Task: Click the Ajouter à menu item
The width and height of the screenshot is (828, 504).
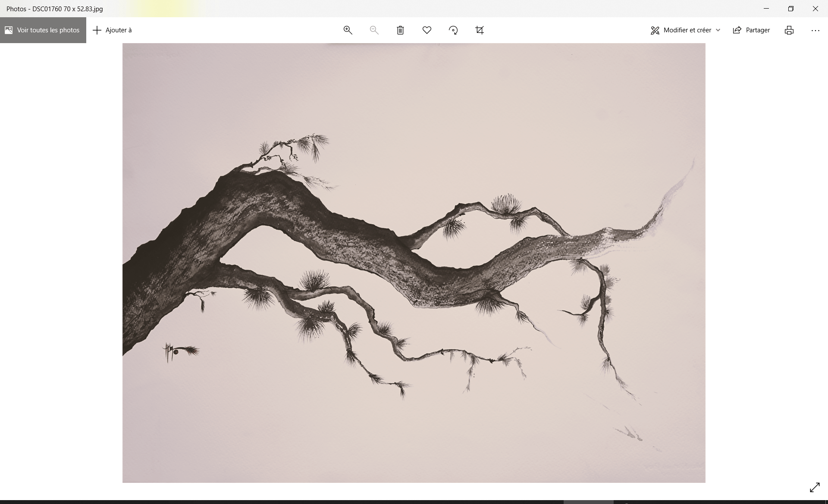Action: point(119,30)
